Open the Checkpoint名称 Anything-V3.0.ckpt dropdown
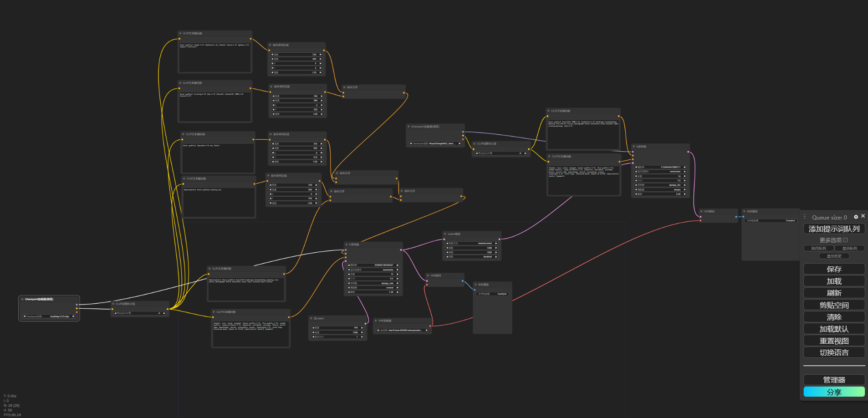 point(49,316)
